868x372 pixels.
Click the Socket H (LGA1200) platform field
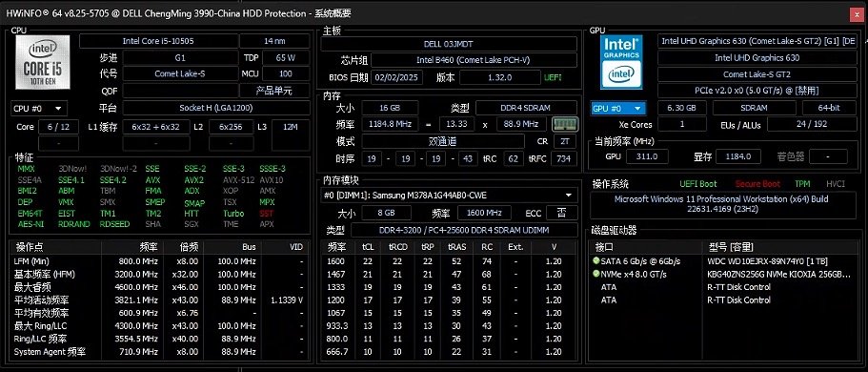[x=216, y=108]
